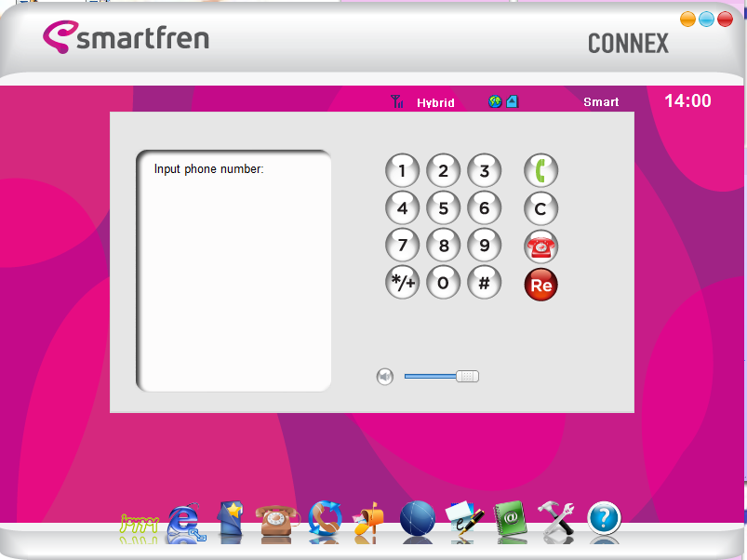Click the smartfren logo
747x560 pixels.
tap(127, 37)
